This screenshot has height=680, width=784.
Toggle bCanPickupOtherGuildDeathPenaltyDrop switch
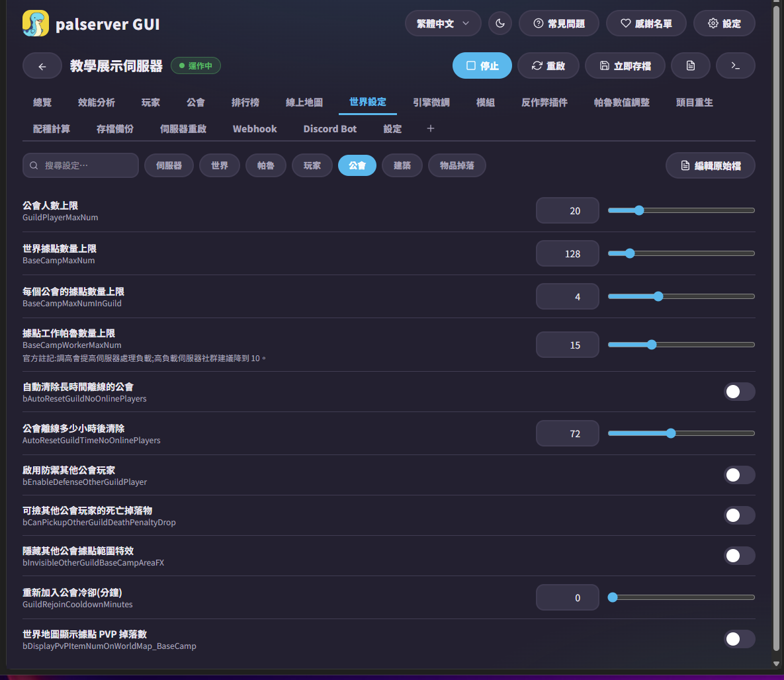[739, 515]
